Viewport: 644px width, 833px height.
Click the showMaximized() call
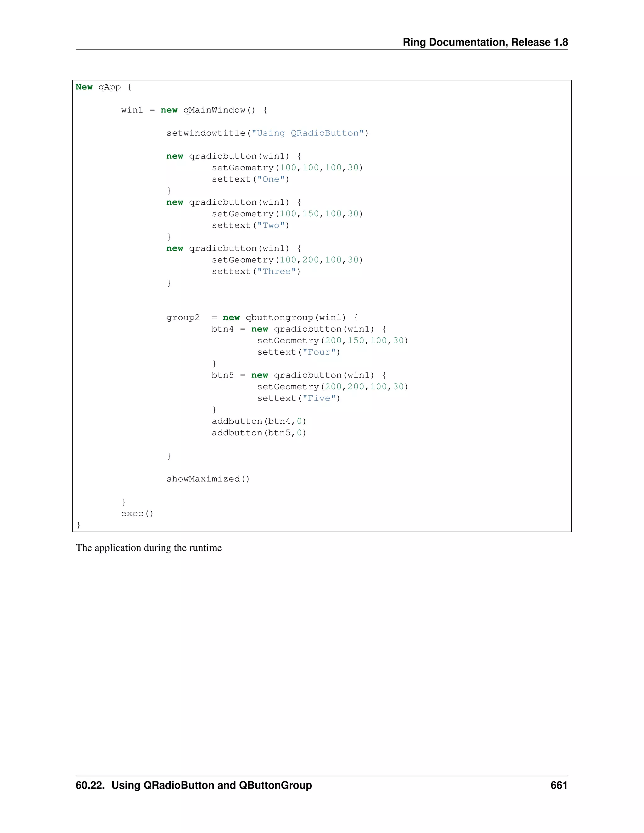(x=208, y=479)
